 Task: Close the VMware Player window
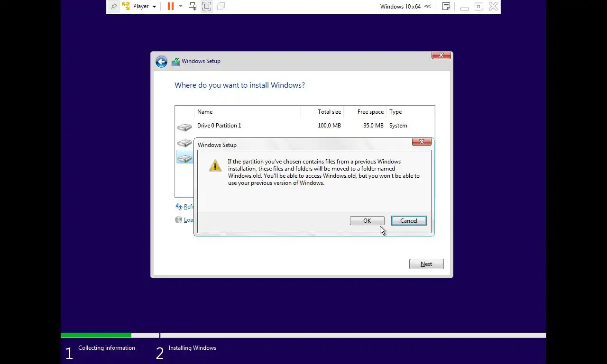pyautogui.click(x=493, y=6)
